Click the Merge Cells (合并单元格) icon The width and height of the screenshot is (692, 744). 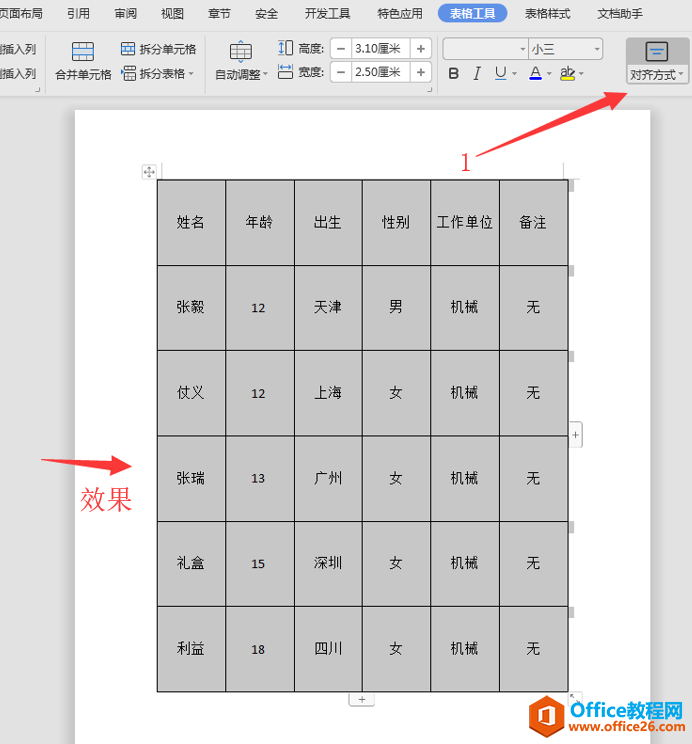click(83, 51)
